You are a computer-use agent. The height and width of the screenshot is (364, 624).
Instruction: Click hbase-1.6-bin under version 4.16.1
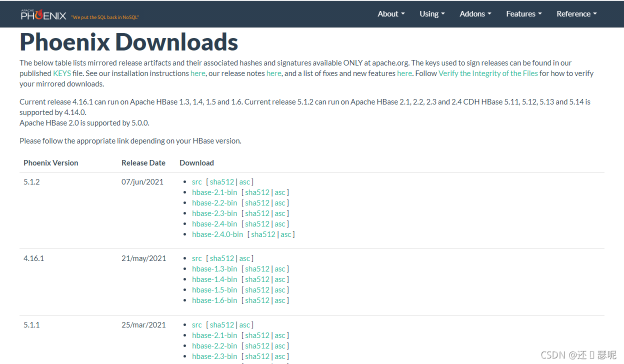click(x=214, y=300)
